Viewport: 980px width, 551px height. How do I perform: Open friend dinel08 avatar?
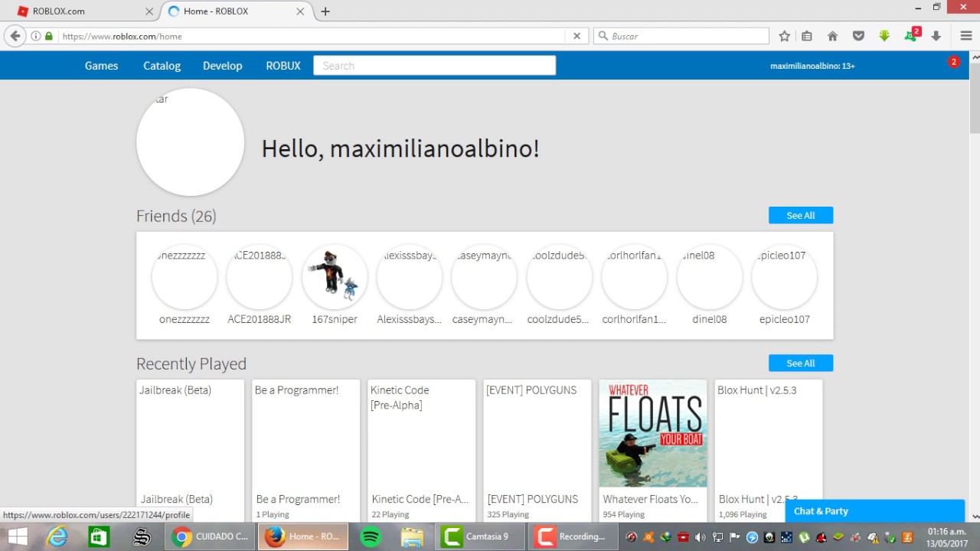tap(710, 277)
